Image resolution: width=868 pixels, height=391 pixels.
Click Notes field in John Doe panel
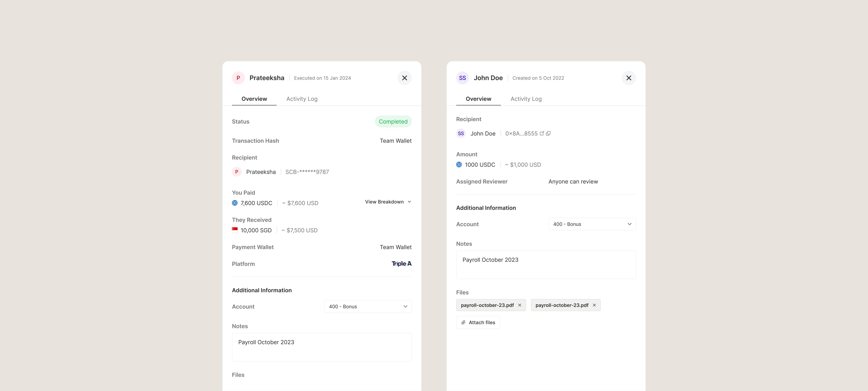pos(546,265)
